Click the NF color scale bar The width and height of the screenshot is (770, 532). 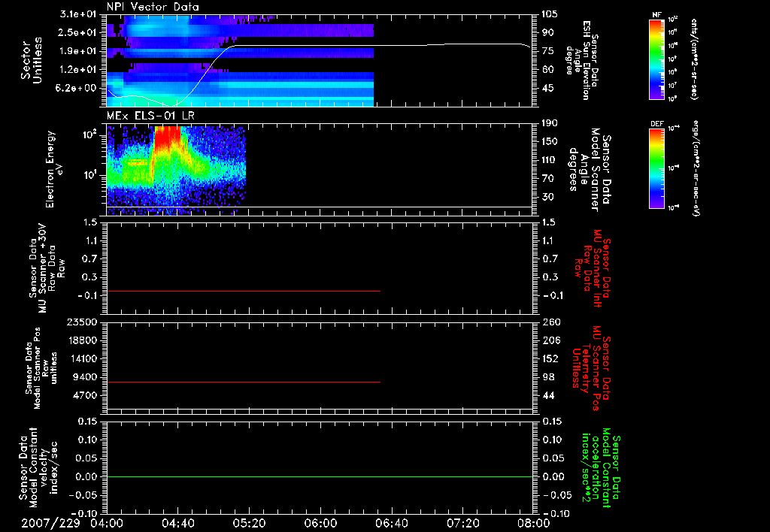(x=656, y=59)
